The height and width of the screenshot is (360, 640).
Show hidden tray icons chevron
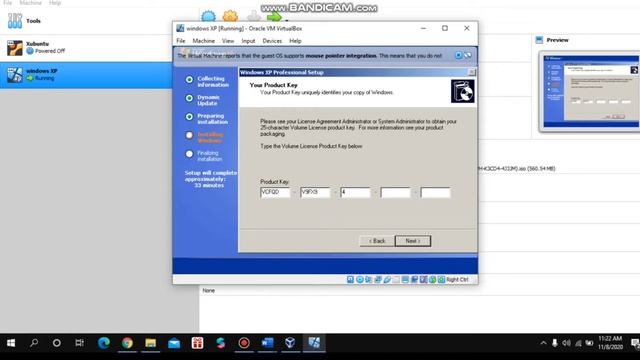[543, 343]
